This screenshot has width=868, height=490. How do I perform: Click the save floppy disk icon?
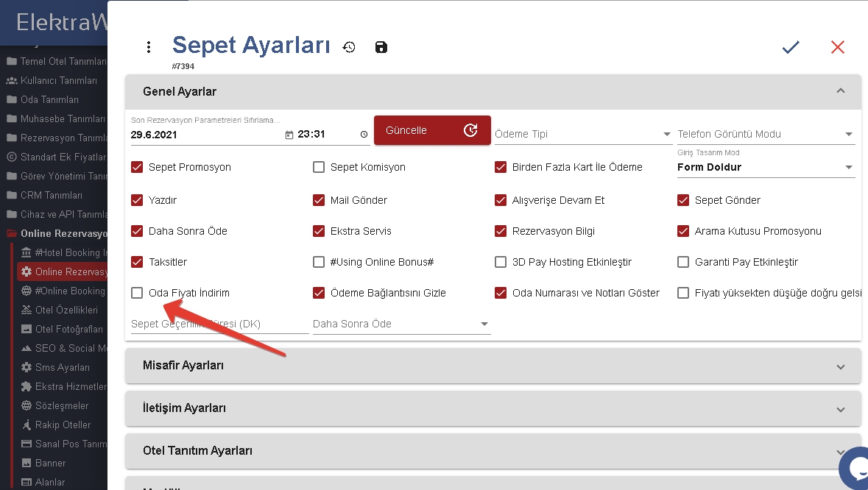tap(381, 47)
